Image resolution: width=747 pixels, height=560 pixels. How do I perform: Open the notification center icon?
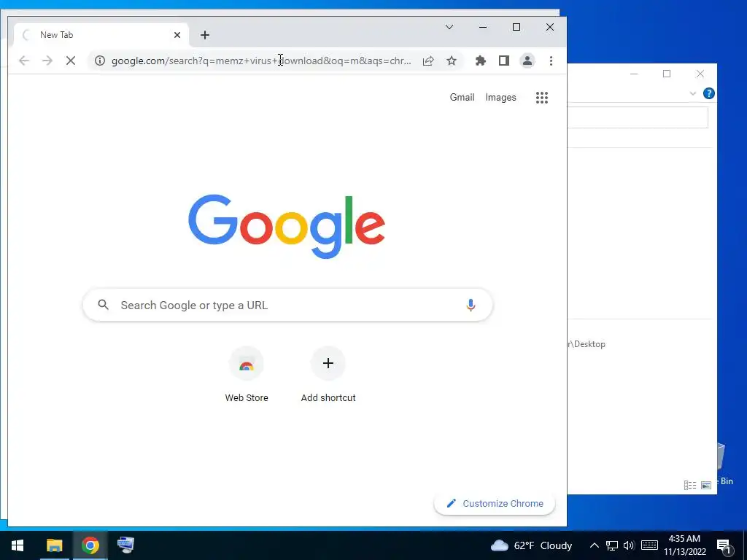click(x=723, y=546)
